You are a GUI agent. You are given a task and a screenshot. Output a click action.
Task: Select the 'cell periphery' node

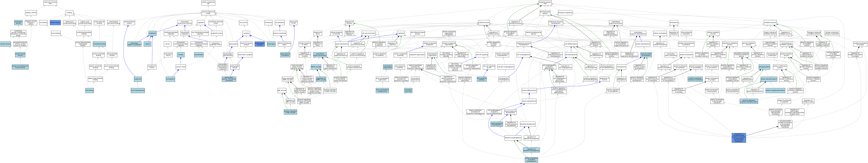point(280,23)
